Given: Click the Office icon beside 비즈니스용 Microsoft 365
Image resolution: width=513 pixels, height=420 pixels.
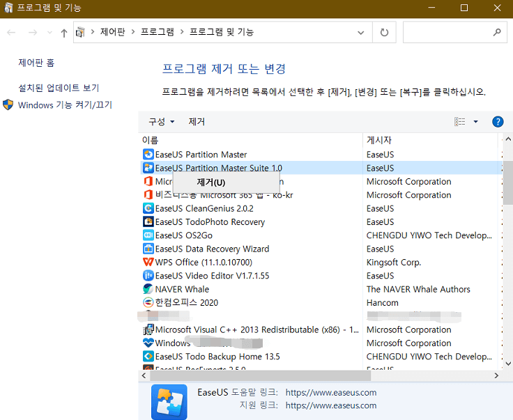Looking at the screenshot, I should (148, 195).
